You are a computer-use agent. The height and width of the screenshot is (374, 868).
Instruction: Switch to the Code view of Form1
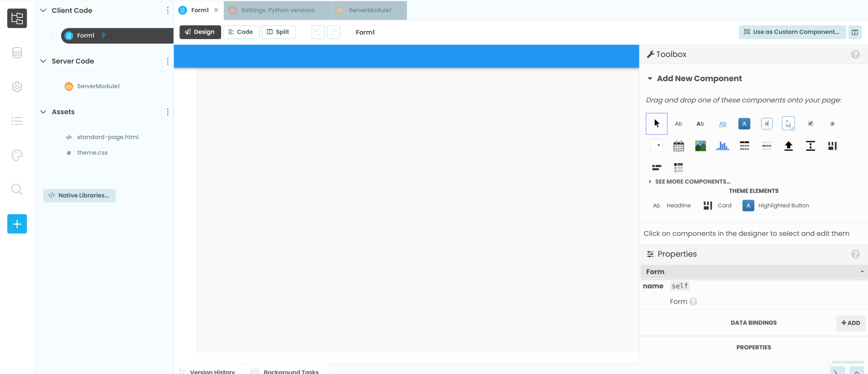(241, 32)
